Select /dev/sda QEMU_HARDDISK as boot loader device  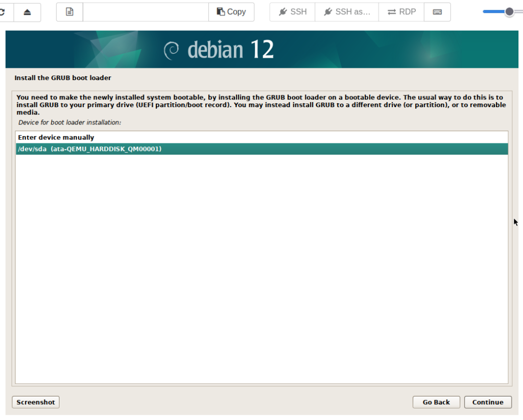(90, 149)
